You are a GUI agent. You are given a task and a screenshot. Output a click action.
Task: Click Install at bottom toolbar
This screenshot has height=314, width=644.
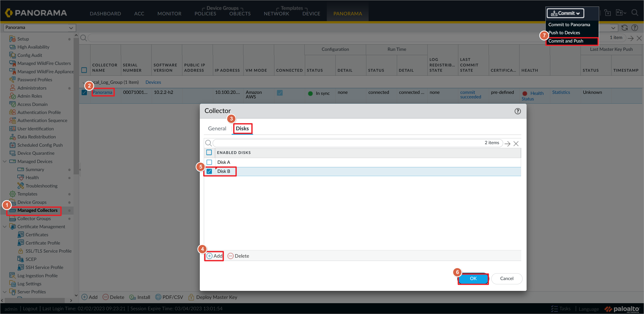(x=140, y=297)
